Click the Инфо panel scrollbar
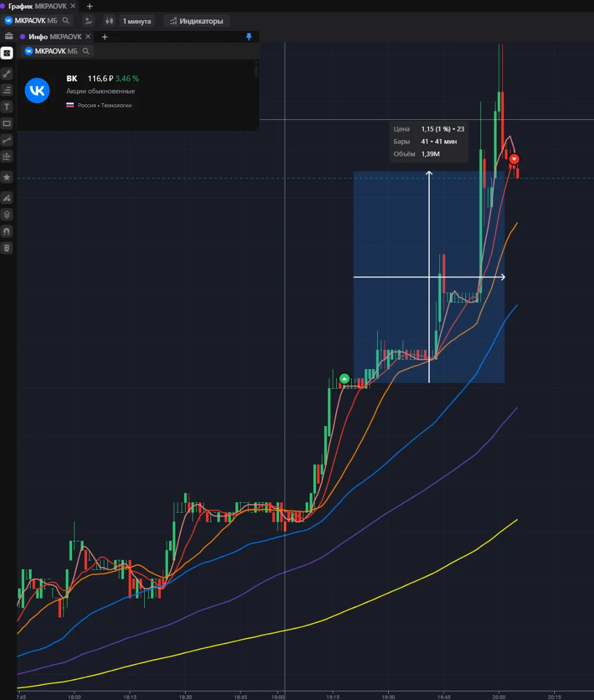The image size is (594, 700). pos(256,71)
